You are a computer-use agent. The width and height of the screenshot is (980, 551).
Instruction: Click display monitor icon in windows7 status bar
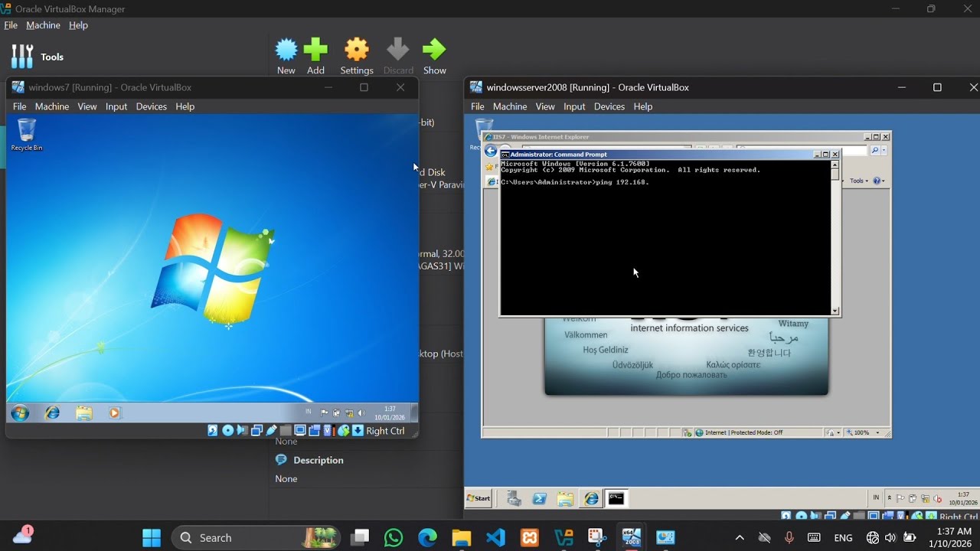point(300,431)
